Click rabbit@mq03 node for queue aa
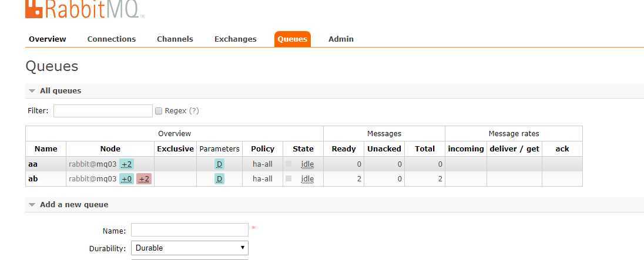 pos(92,164)
